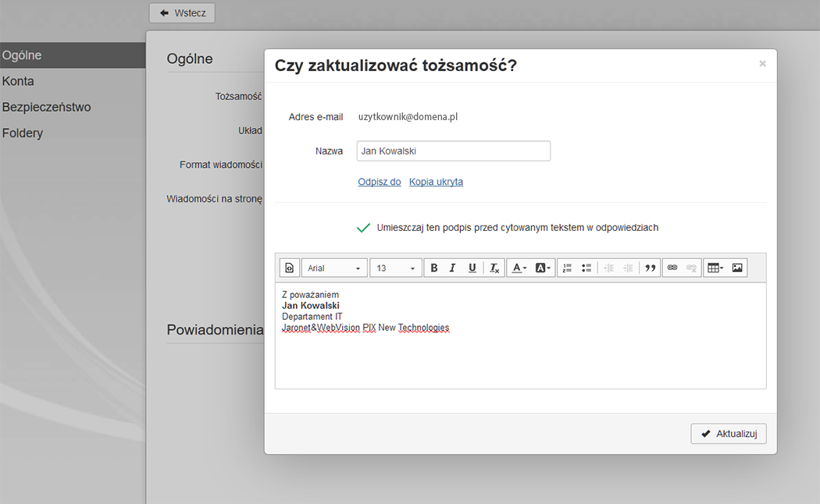
Task: Click the Nazwa field with Jan Kowalski
Action: pyautogui.click(x=453, y=151)
